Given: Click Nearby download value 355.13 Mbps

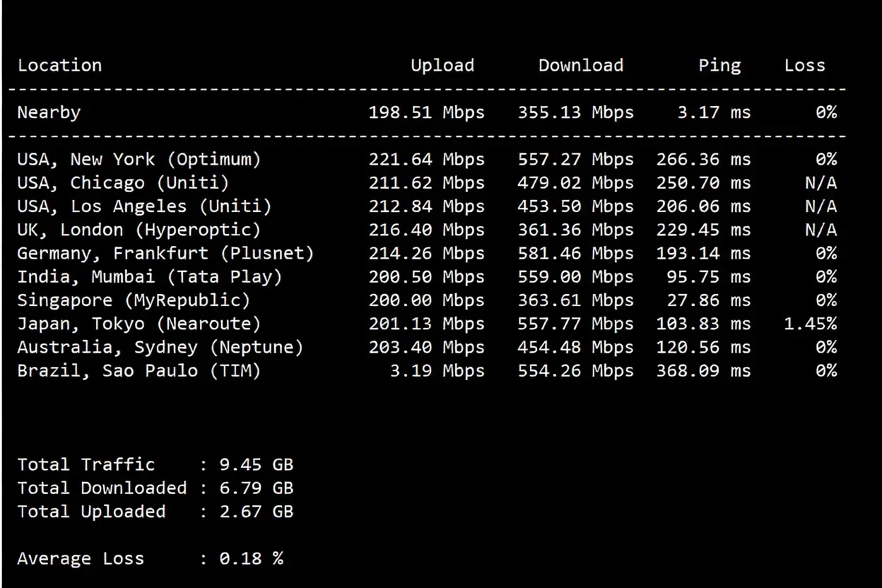Looking at the screenshot, I should click(x=576, y=112).
